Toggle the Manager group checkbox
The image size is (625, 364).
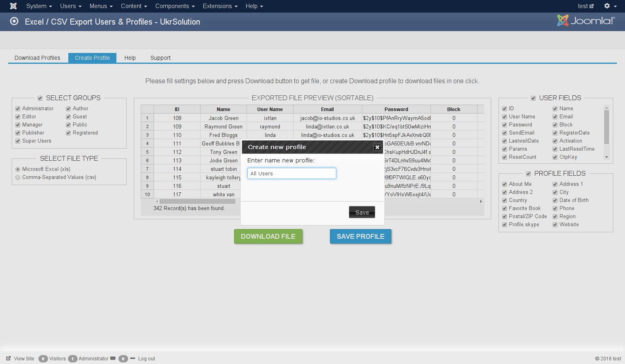18,125
